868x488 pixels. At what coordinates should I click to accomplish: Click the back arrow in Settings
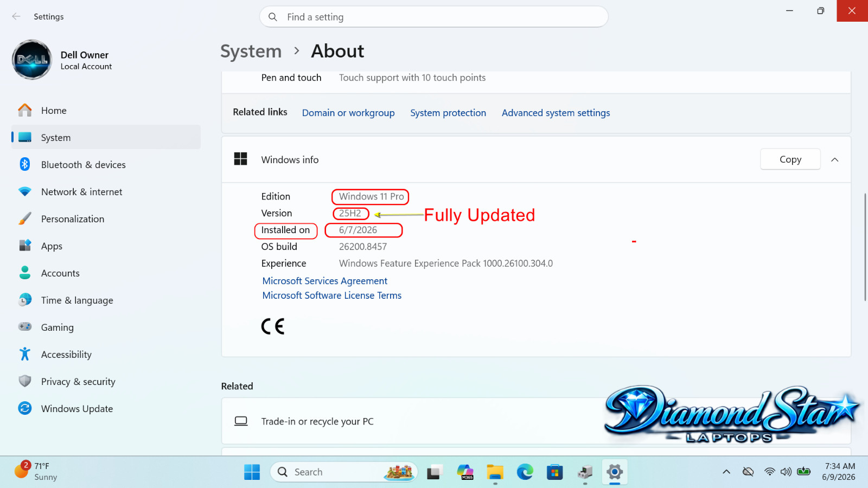tap(16, 16)
